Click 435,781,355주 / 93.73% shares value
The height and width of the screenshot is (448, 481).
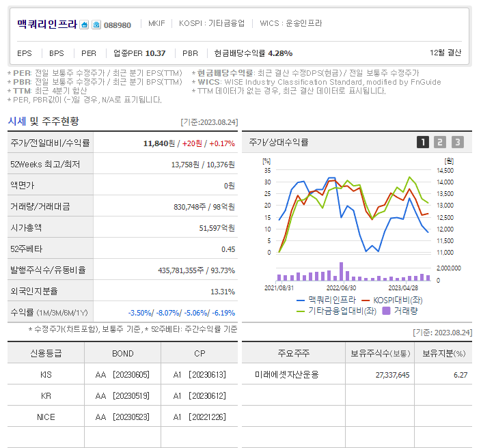[x=196, y=270]
